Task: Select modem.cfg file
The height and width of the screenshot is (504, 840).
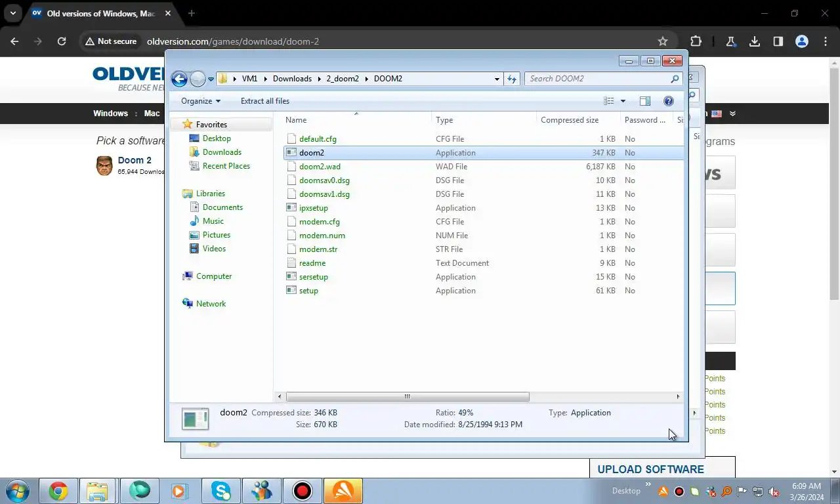Action: pyautogui.click(x=319, y=222)
